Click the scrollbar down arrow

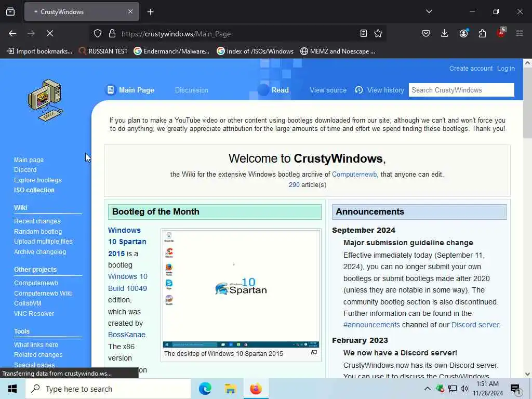527,374
